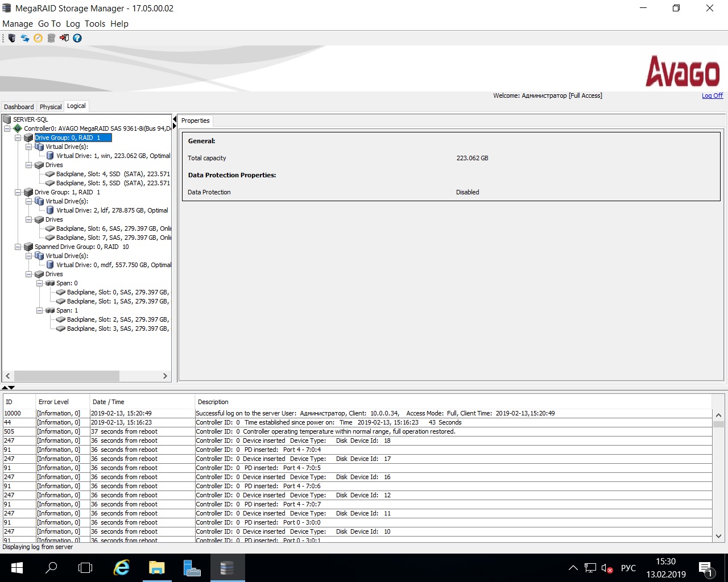Viewport: 728px width, 582px height.
Task: Open Help via the blue question mark icon
Action: coord(77,38)
